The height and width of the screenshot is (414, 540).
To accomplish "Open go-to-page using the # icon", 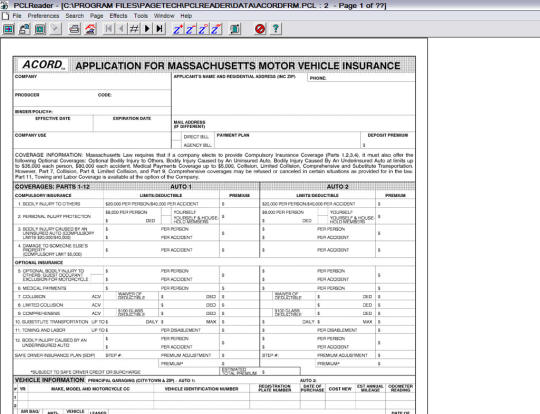I will pyautogui.click(x=134, y=29).
